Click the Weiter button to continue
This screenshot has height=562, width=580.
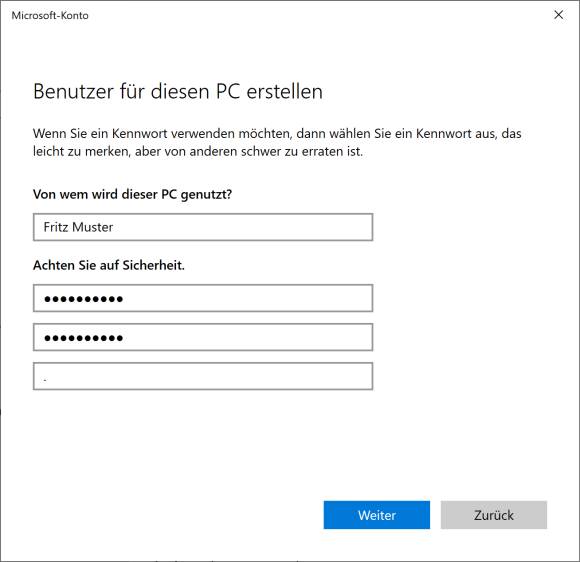[x=377, y=515]
